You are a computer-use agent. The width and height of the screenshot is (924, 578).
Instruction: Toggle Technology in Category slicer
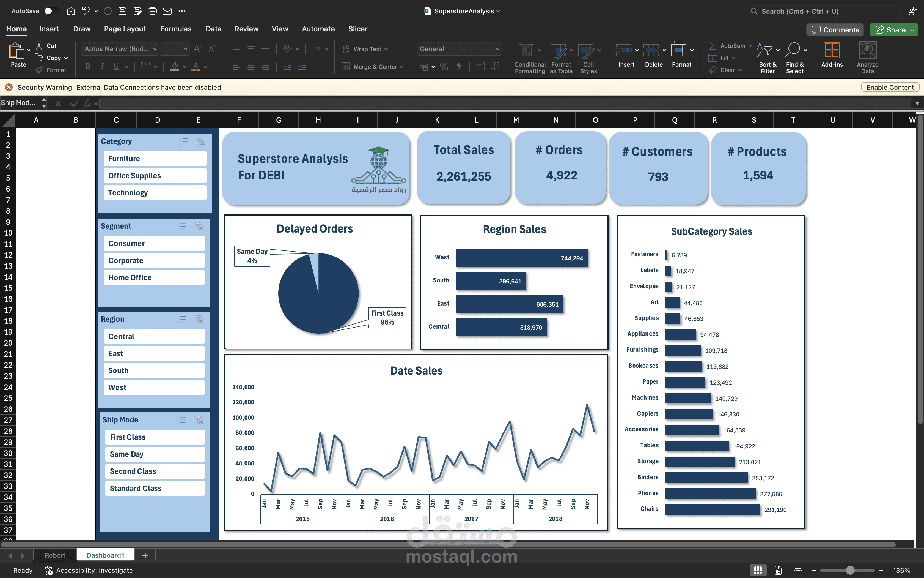tap(155, 193)
